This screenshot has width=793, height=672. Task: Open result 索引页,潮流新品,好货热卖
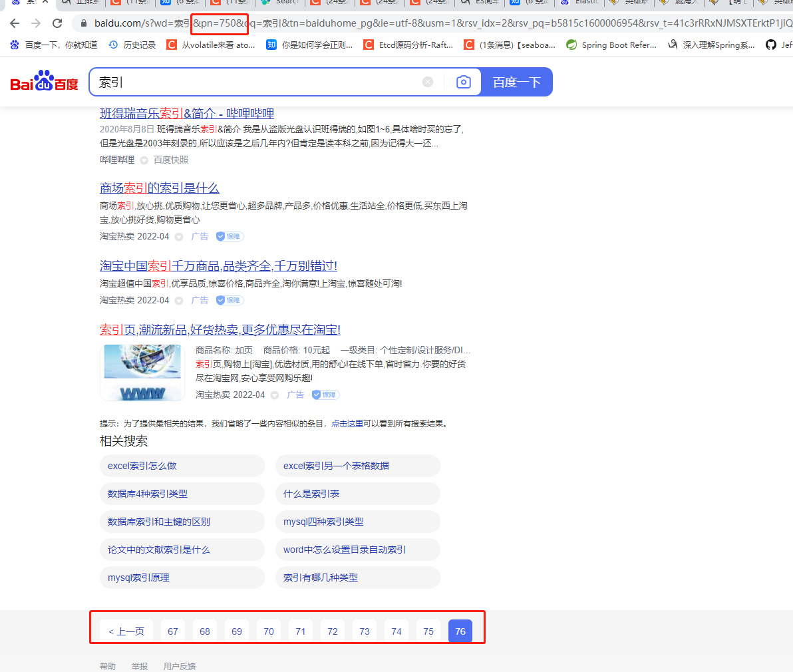(x=220, y=330)
